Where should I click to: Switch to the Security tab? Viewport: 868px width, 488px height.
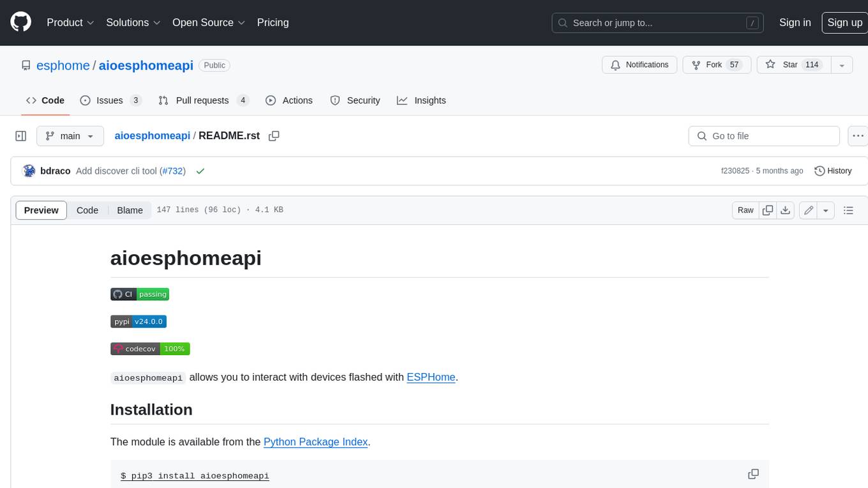(355, 100)
